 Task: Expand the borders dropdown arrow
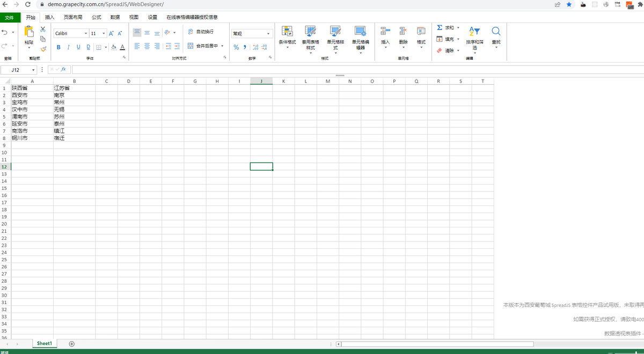pos(106,47)
